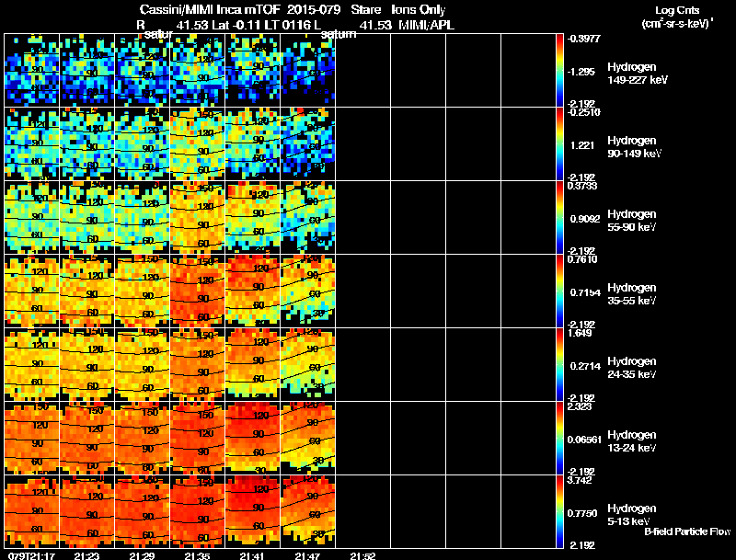
Task: Click the Hydrogen 90-149 keV color bar
Action: tap(559, 143)
